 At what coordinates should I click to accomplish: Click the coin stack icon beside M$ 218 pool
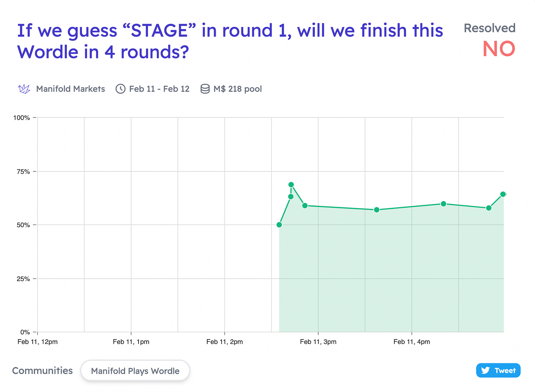point(205,89)
